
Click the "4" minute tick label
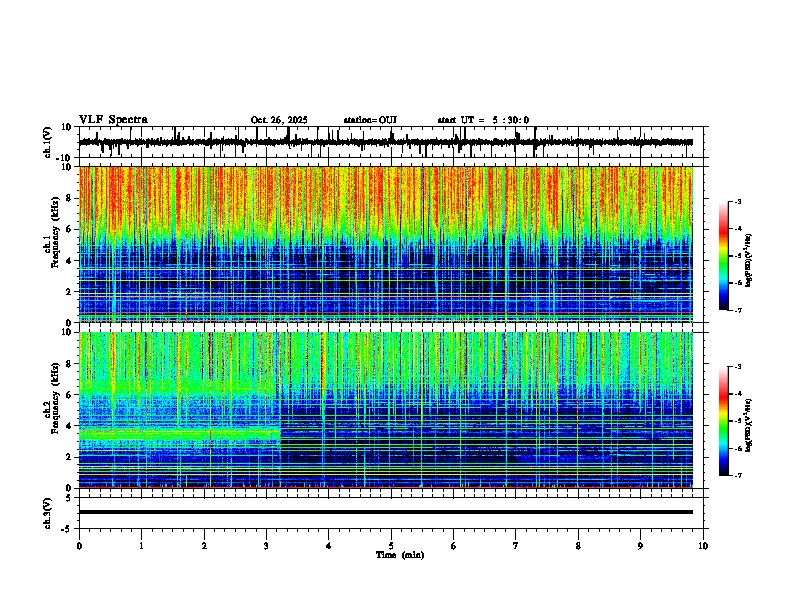329,546
